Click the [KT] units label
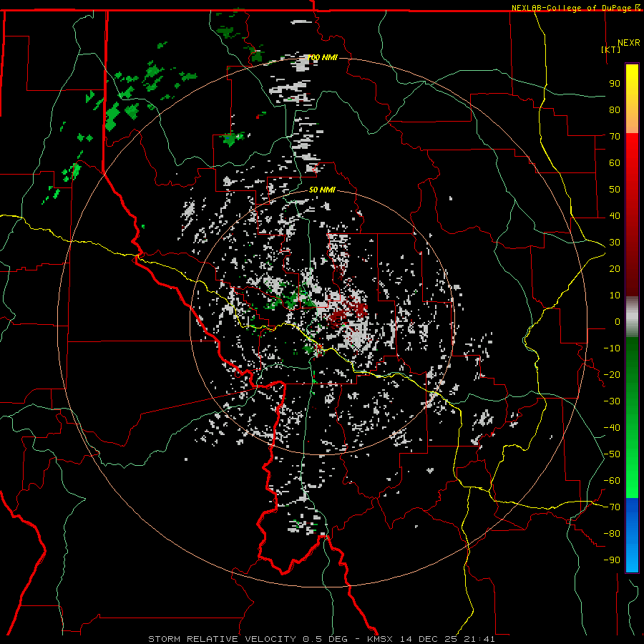The height and width of the screenshot is (644, 644). pos(611,49)
